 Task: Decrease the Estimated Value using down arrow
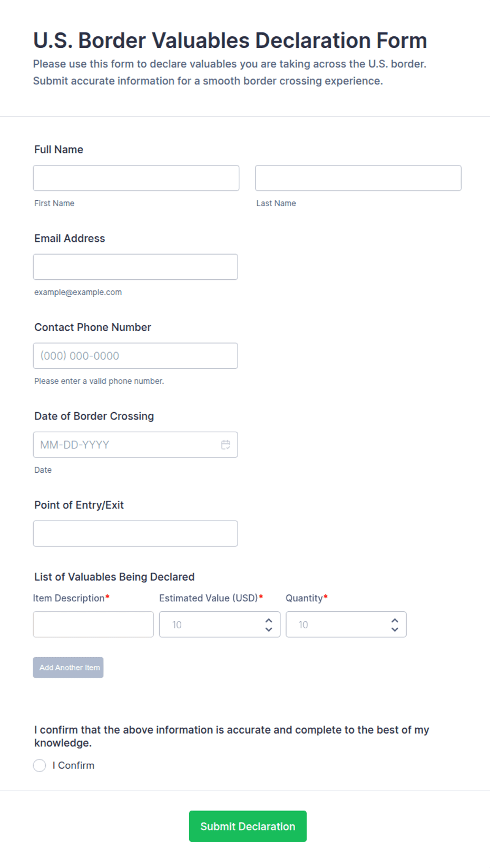click(269, 629)
